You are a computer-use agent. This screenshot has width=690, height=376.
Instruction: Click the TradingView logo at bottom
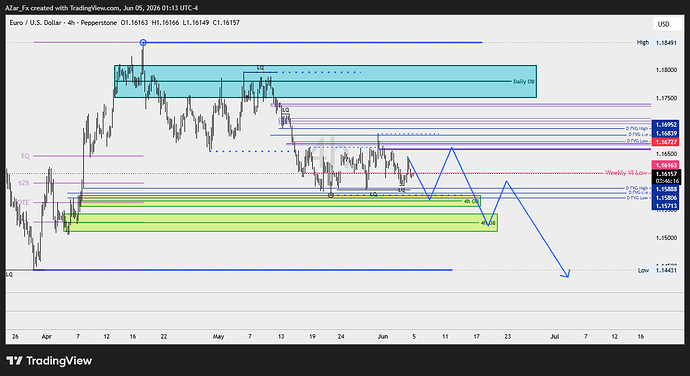(49, 361)
